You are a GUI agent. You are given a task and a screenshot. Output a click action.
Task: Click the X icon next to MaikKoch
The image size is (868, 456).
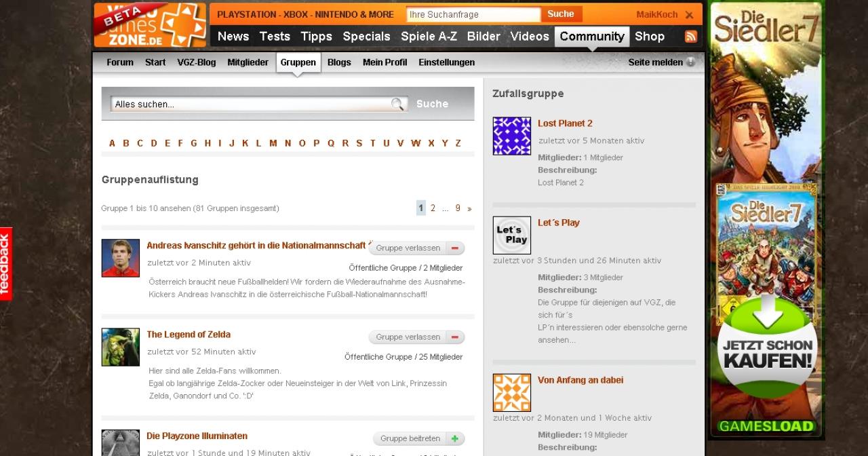pyautogui.click(x=689, y=15)
